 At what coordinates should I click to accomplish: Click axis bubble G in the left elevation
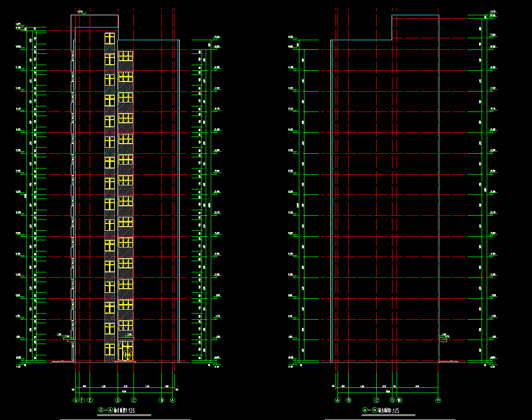pyautogui.click(x=75, y=401)
